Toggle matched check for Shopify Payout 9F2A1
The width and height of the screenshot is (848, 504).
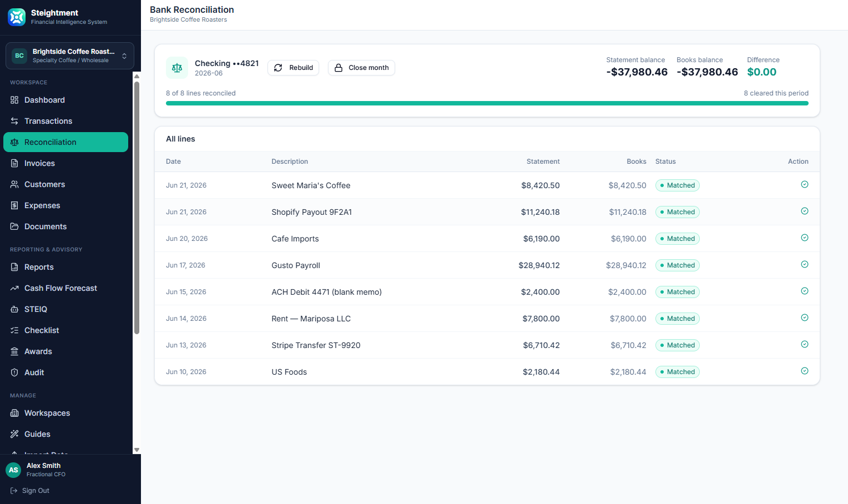tap(805, 211)
